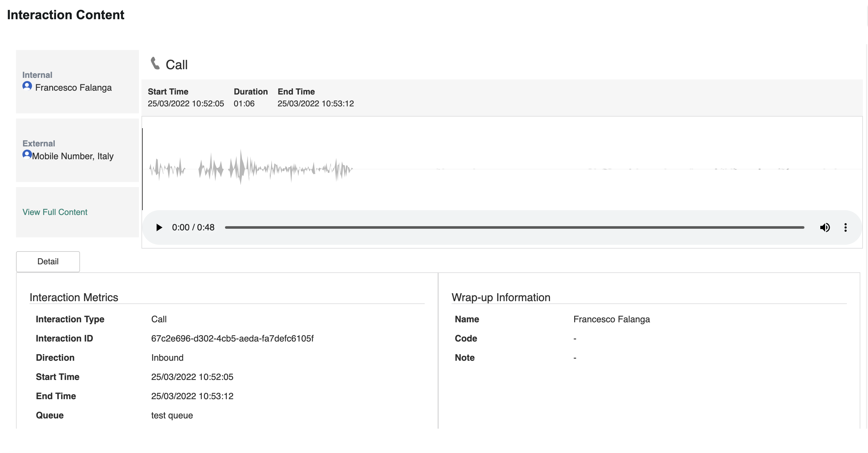
Task: Click the Mobile Number external avatar icon
Action: pos(27,154)
